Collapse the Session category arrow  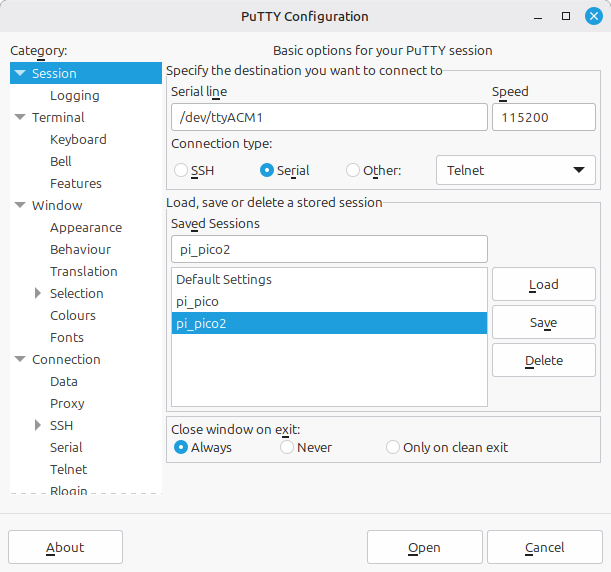(20, 73)
